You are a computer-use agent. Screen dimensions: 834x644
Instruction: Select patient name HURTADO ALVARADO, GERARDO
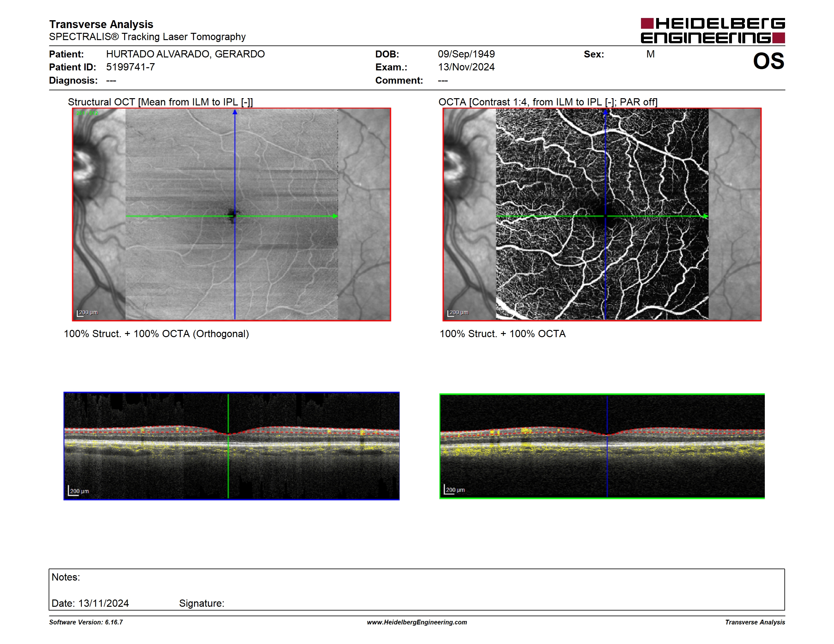tap(185, 54)
